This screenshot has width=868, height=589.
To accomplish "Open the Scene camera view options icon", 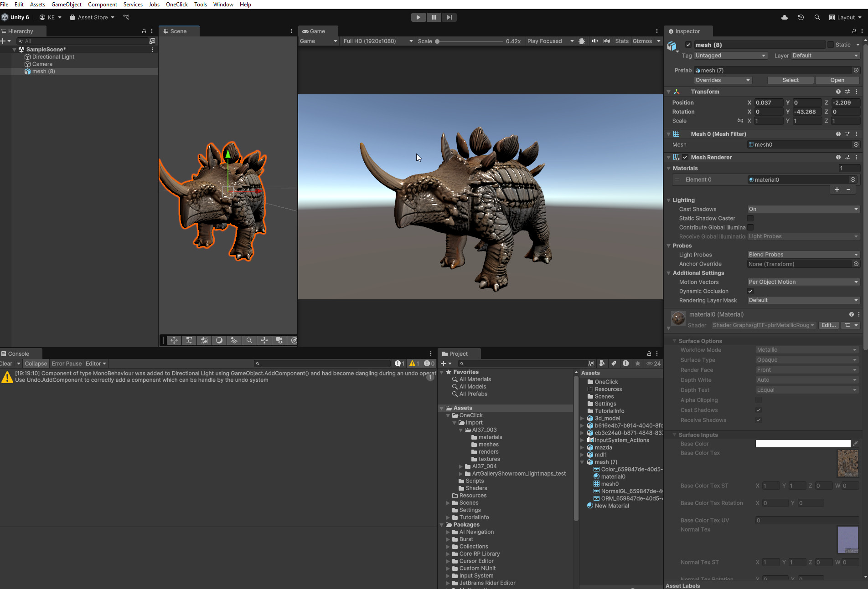I will click(x=279, y=340).
